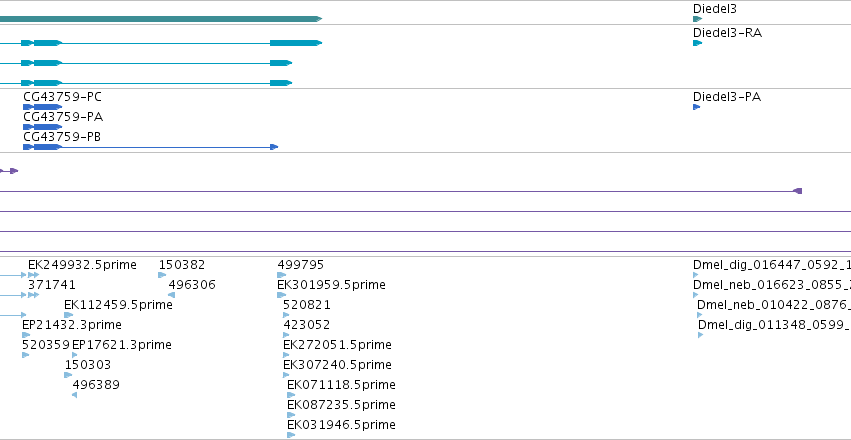The width and height of the screenshot is (851, 440).
Task: Select the EK307240.5prime EST label
Action: coord(337,365)
